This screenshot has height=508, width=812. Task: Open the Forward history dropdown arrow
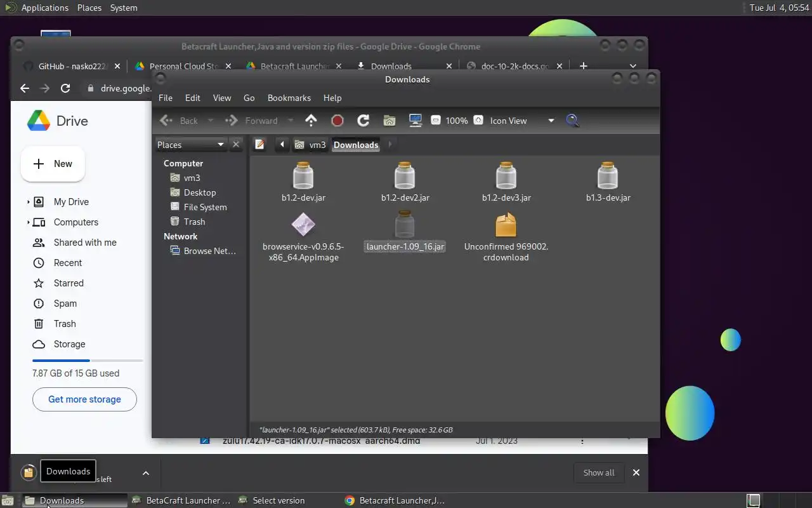pos(291,121)
